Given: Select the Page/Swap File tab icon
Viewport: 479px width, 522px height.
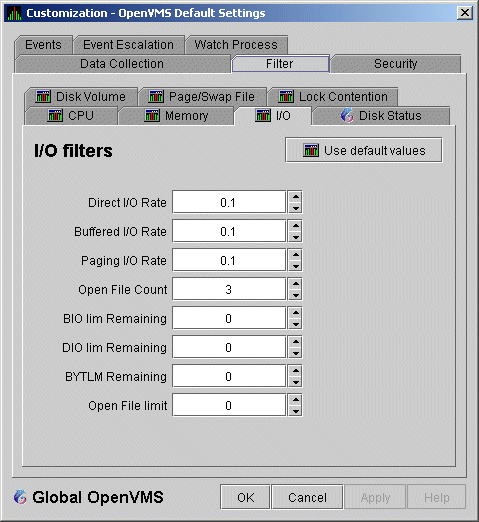Looking at the screenshot, I should [x=156, y=97].
